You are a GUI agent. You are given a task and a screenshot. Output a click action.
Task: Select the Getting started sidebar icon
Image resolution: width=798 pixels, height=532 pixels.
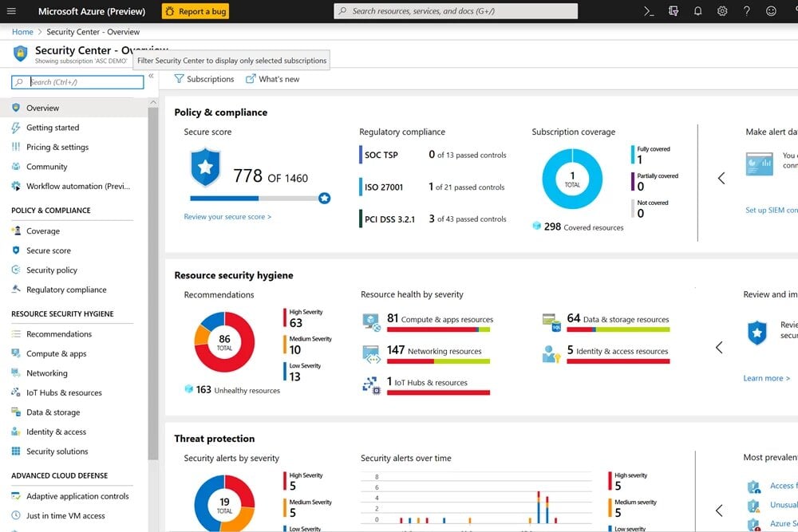point(16,128)
